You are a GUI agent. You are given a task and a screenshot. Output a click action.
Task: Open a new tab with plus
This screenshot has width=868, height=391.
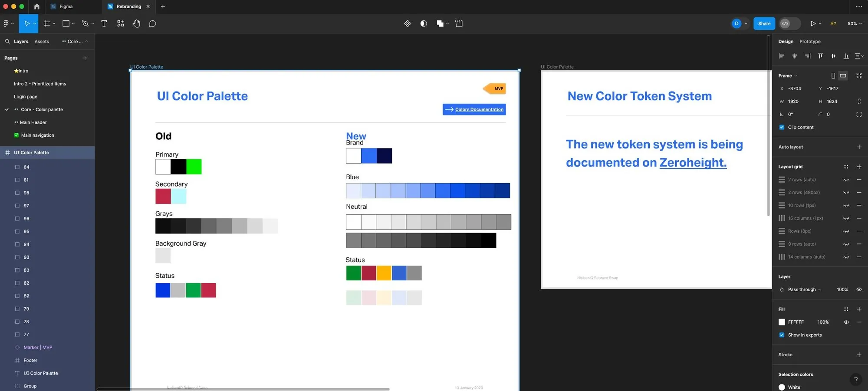point(163,7)
